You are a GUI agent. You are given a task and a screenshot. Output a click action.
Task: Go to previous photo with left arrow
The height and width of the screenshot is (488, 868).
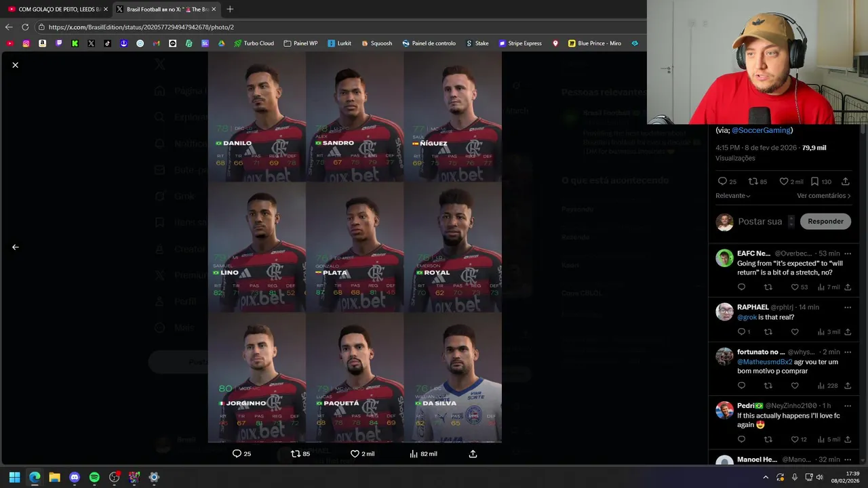point(15,247)
